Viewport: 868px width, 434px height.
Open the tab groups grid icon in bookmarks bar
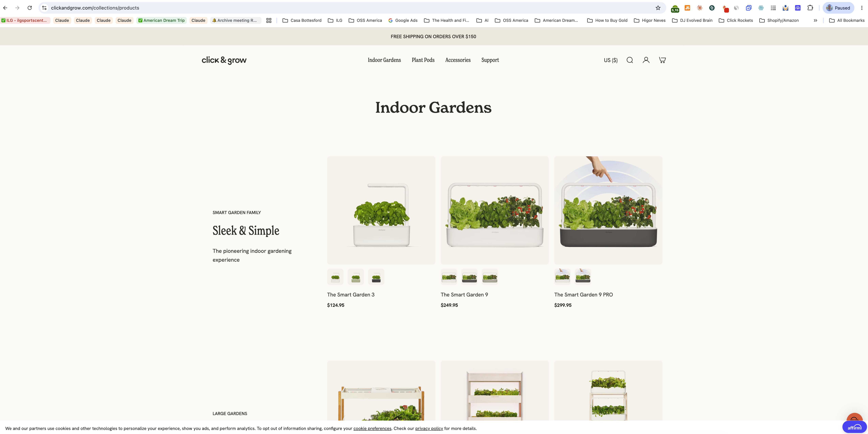269,21
